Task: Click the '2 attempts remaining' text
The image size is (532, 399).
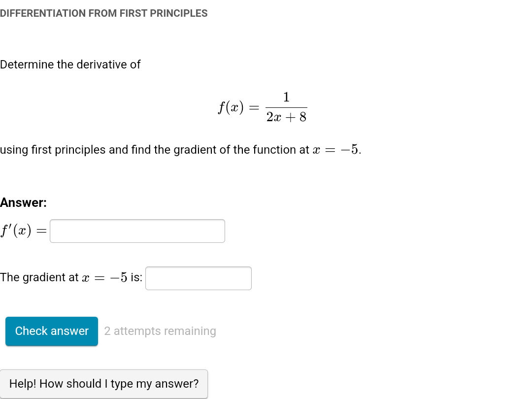Action: point(160,331)
